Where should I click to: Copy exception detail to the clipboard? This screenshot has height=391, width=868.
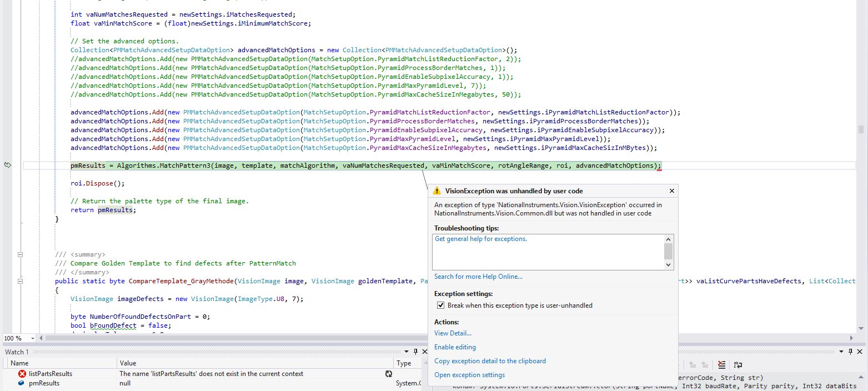click(490, 361)
